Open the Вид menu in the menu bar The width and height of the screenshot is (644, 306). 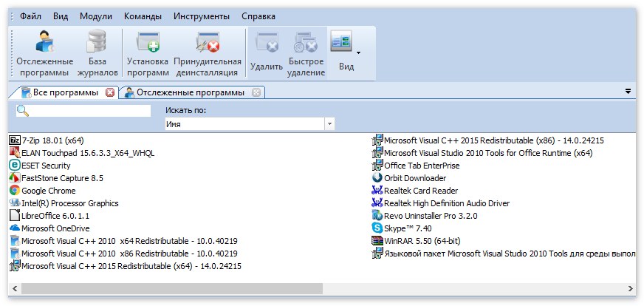[61, 17]
